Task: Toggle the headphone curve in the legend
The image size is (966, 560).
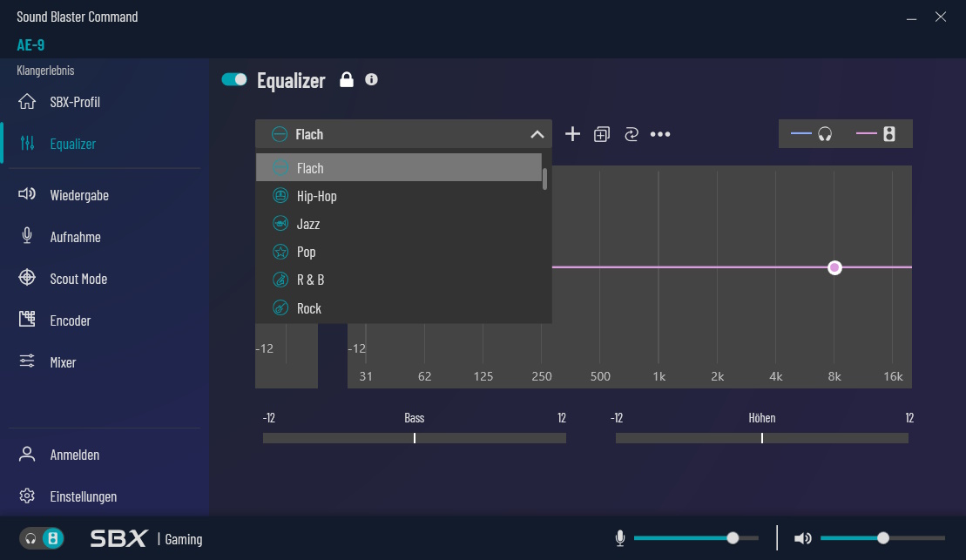Action: click(809, 133)
